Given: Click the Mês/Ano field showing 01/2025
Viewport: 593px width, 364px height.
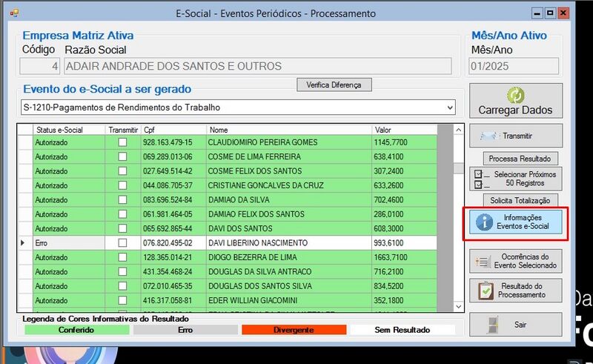Looking at the screenshot, I should click(x=514, y=66).
